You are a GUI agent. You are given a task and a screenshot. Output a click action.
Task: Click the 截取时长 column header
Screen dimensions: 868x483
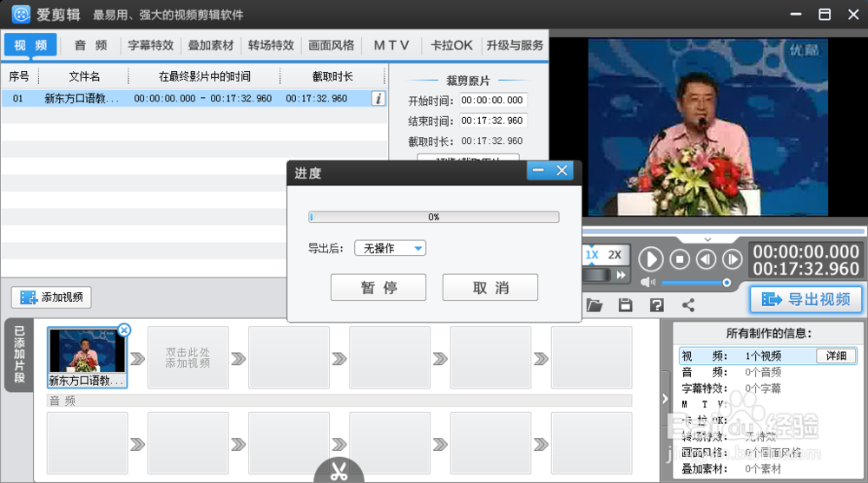coord(332,76)
